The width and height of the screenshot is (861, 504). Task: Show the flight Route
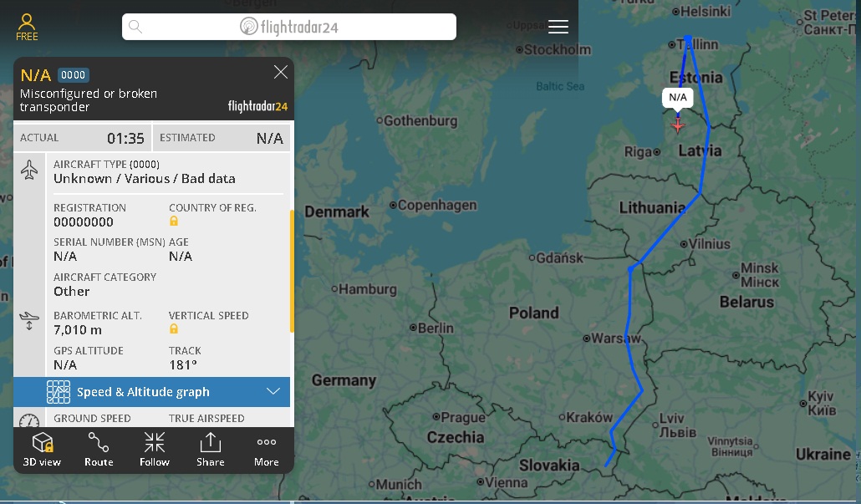click(x=99, y=450)
